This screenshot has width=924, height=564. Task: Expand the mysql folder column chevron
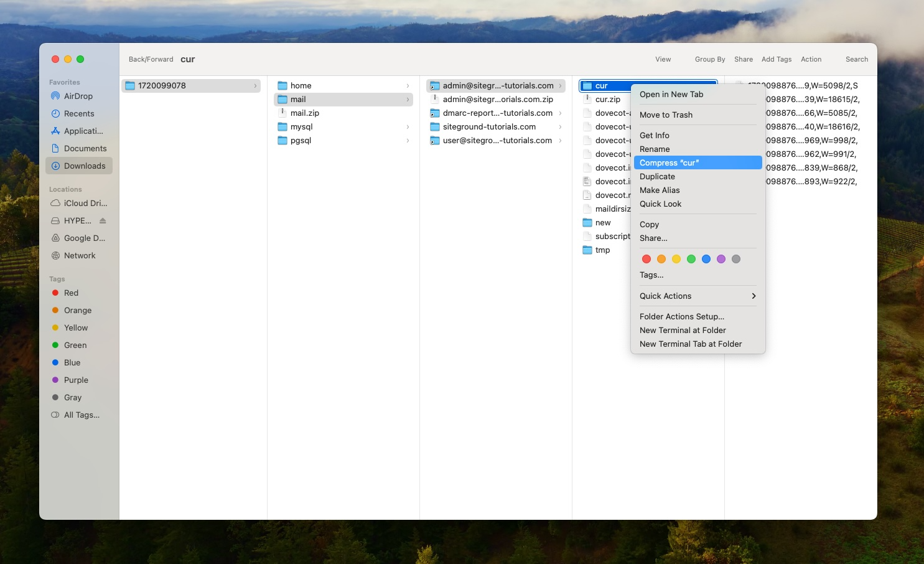tap(408, 126)
